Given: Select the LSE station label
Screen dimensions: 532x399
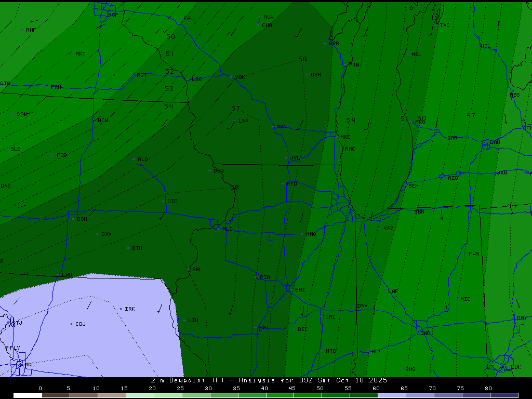Looking at the screenshot, I should (x=196, y=79).
